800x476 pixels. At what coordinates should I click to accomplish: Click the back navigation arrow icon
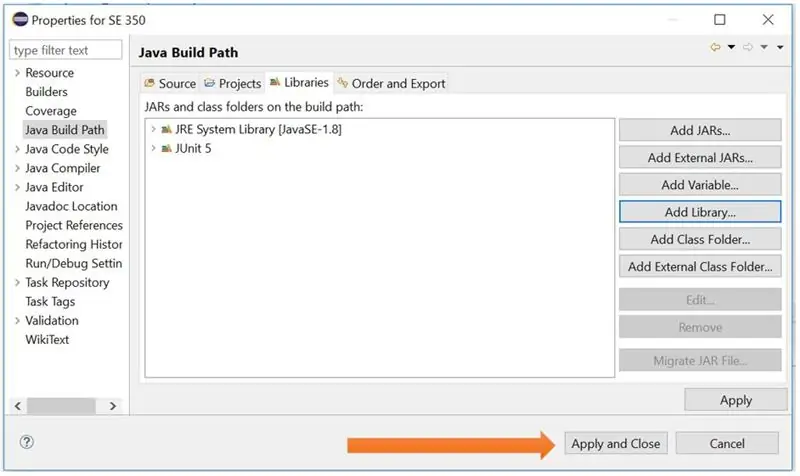(715, 47)
